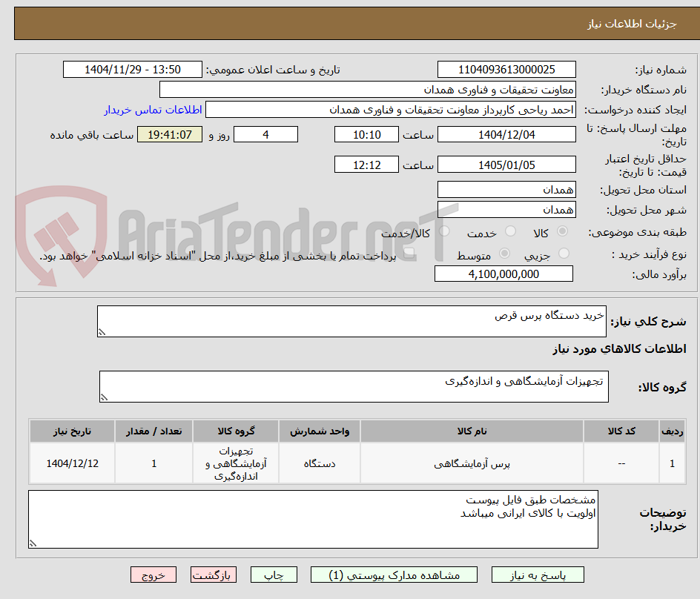Select the کالا/خدمت radio button

point(444,231)
